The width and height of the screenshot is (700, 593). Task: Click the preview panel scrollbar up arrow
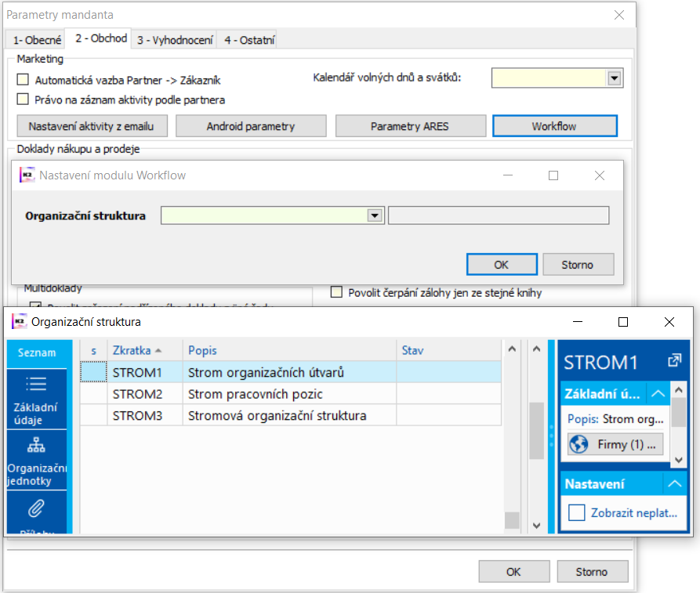(x=679, y=389)
